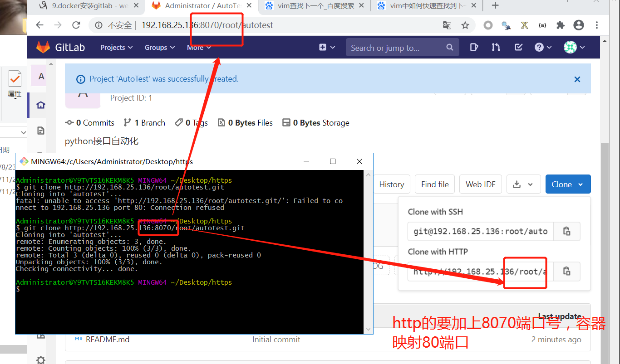Open Repository document icon in sidebar
This screenshot has width=620, height=364.
click(x=41, y=131)
